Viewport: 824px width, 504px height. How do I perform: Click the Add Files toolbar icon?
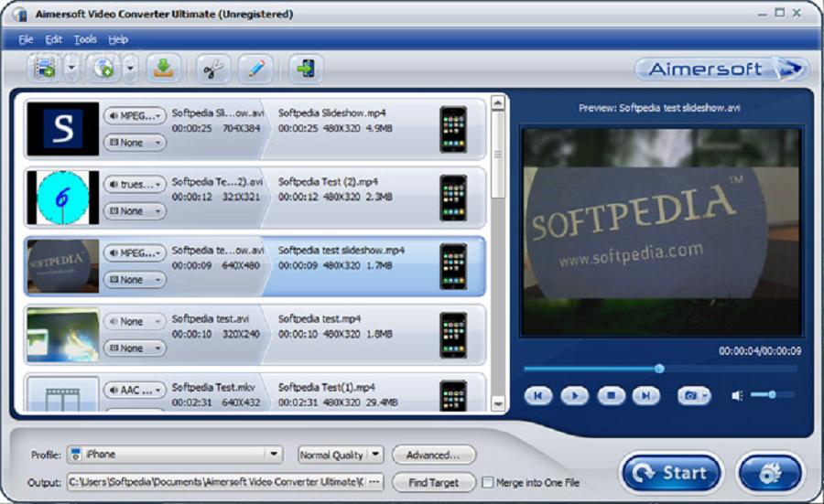click(44, 69)
